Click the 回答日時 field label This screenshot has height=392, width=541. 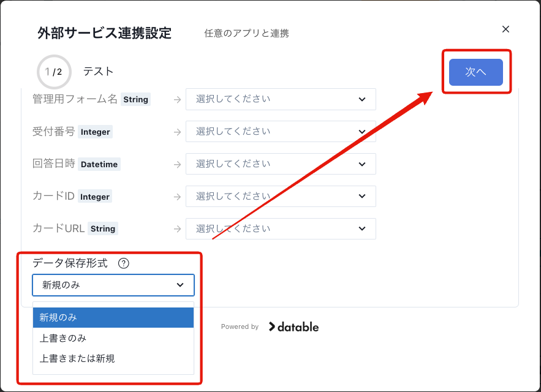[x=53, y=164]
